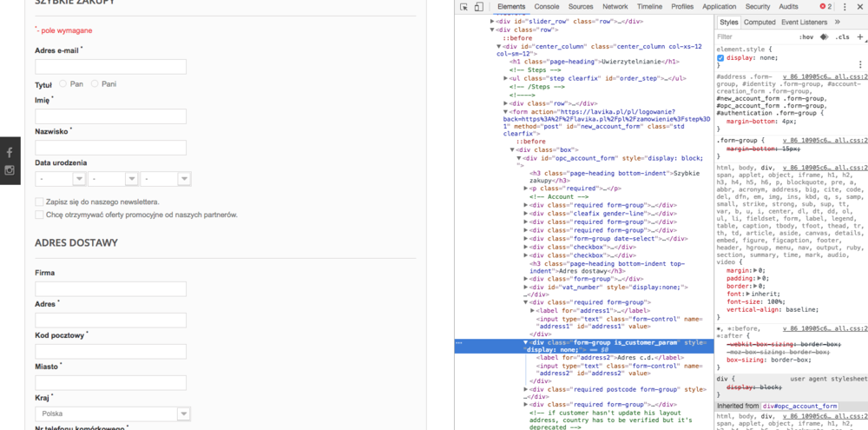Toggle the :hov element state button

pyautogui.click(x=806, y=37)
